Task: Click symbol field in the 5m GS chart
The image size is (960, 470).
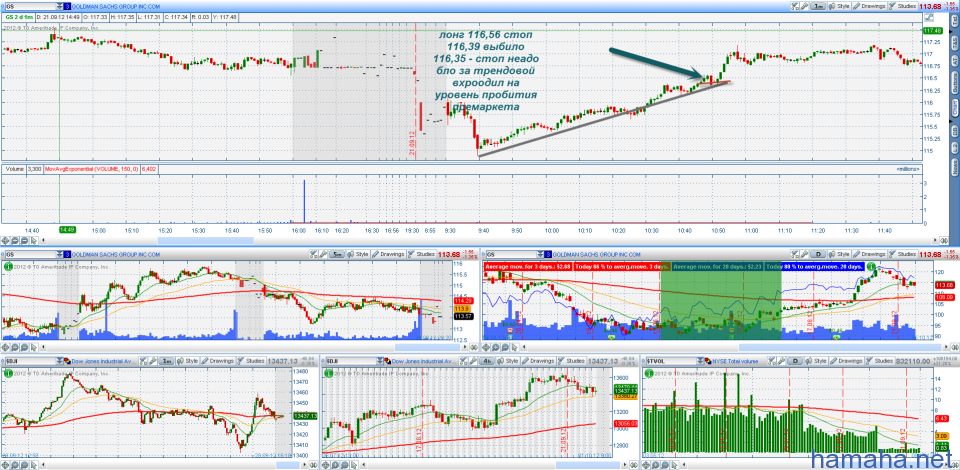Action: (x=31, y=253)
